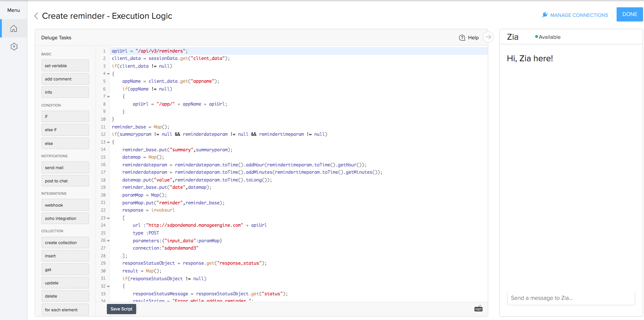Click the Help link
The width and height of the screenshot is (644, 320).
click(473, 38)
